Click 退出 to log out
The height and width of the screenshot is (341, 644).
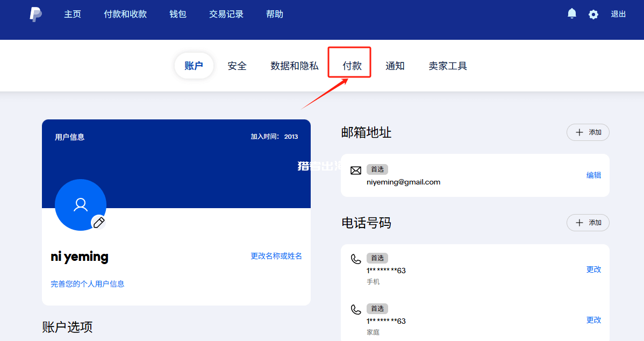coord(618,14)
